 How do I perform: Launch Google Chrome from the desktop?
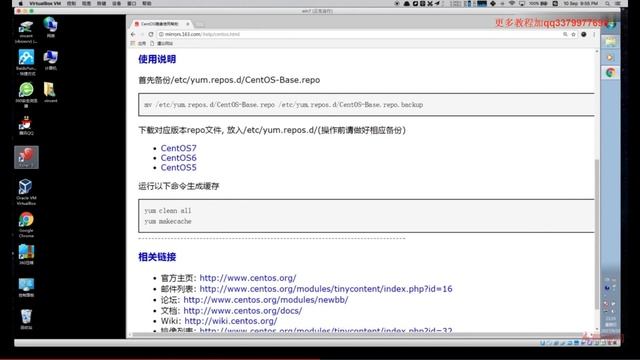(x=26, y=224)
